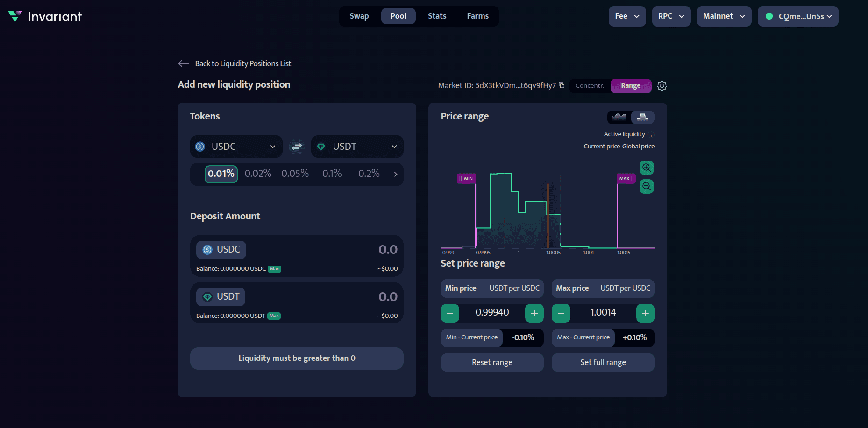The image size is (868, 428).
Task: Zoom in on the price chart
Action: tap(647, 168)
